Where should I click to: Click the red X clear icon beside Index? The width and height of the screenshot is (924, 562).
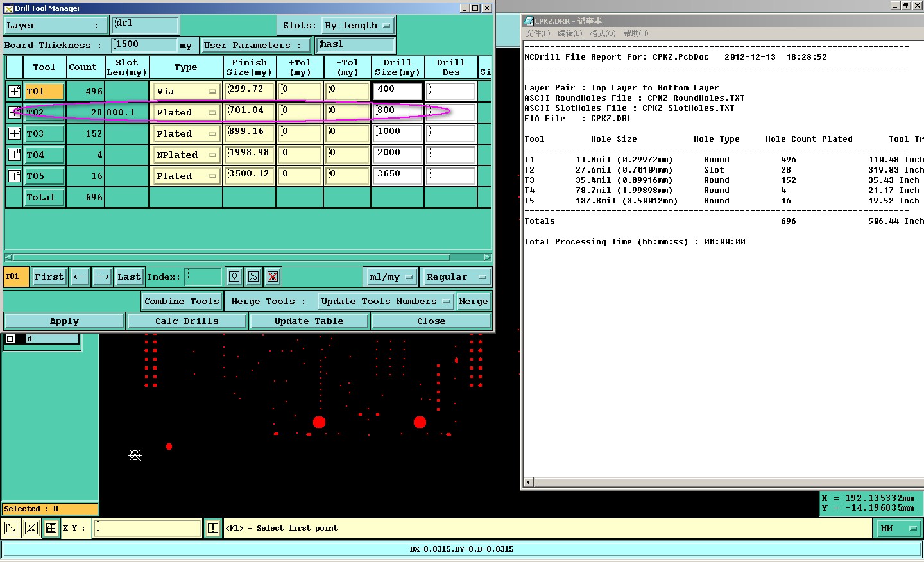[273, 277]
